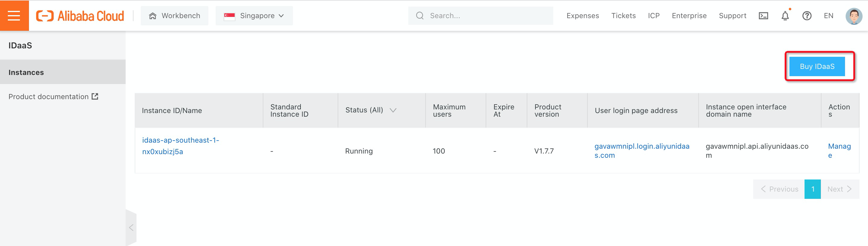
Task: Open Product documentation link
Action: tap(48, 97)
